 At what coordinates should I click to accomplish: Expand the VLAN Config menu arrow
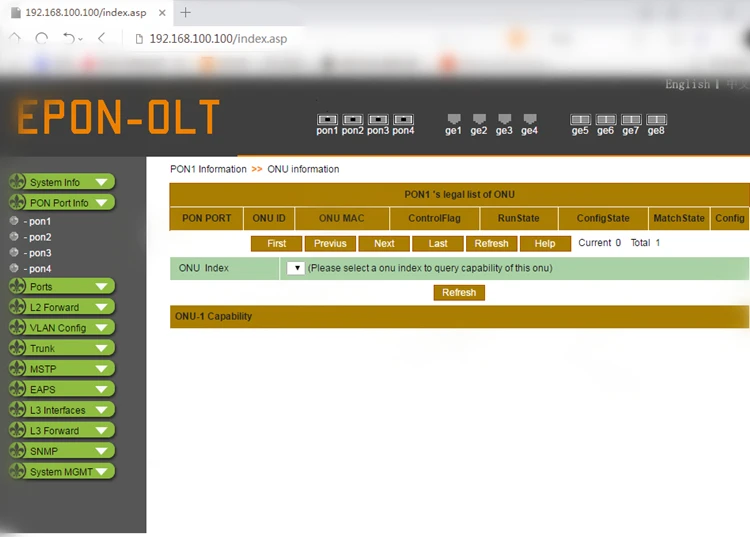pyautogui.click(x=101, y=328)
